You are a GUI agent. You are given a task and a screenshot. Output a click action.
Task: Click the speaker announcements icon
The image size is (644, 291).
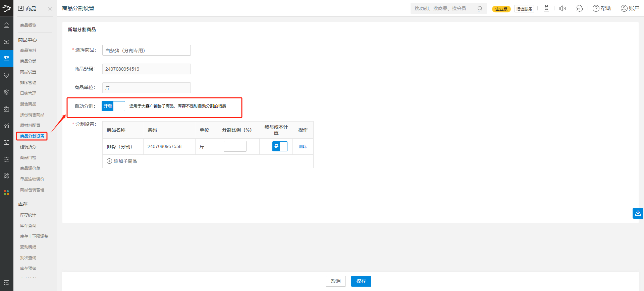[x=562, y=8]
